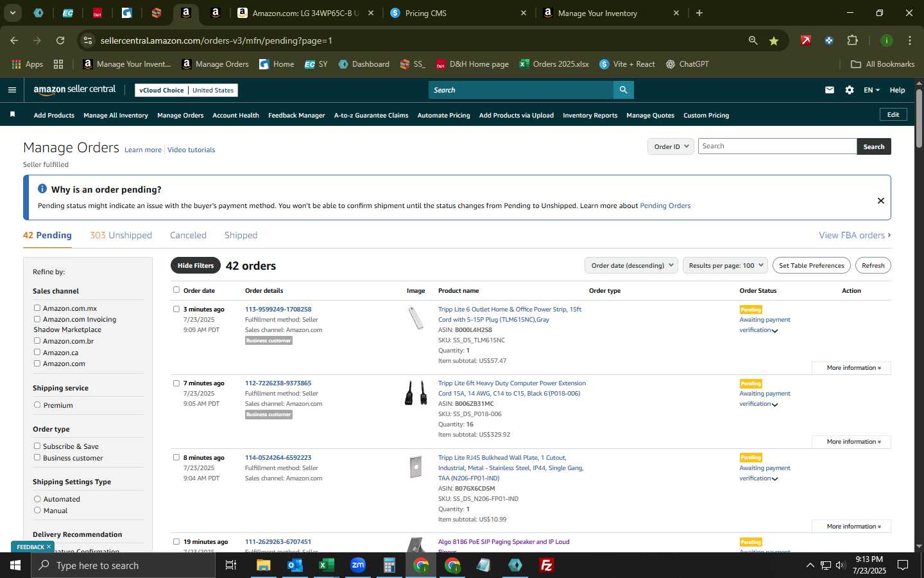
Task: Select the Automated shipping settings radio
Action: pyautogui.click(x=37, y=498)
